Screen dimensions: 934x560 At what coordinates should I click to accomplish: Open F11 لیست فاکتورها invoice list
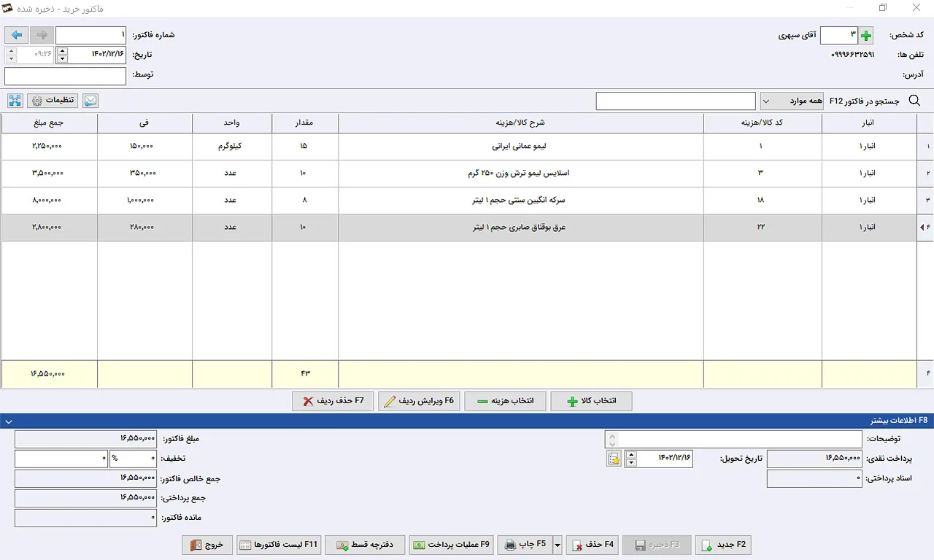(279, 545)
